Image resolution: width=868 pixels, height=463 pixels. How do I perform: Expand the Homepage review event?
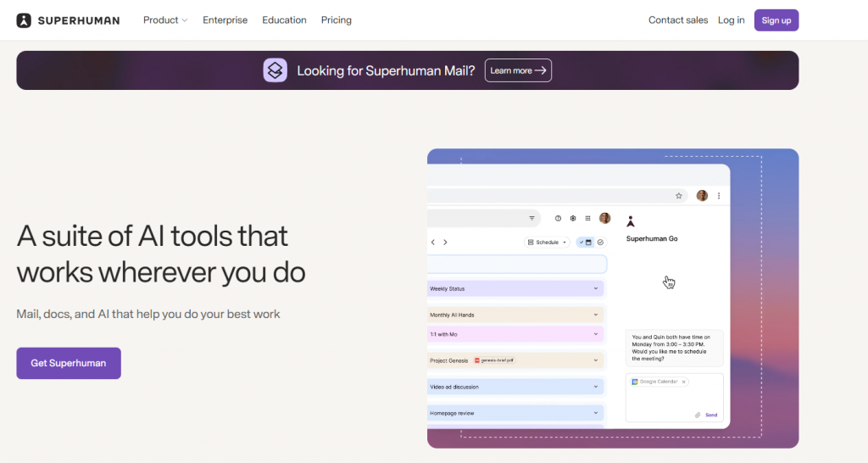596,413
